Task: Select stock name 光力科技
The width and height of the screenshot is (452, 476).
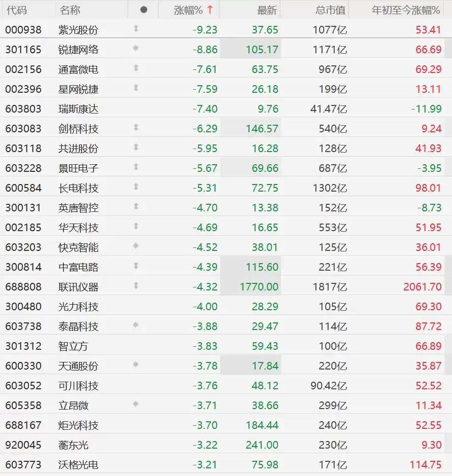Action: [78, 307]
